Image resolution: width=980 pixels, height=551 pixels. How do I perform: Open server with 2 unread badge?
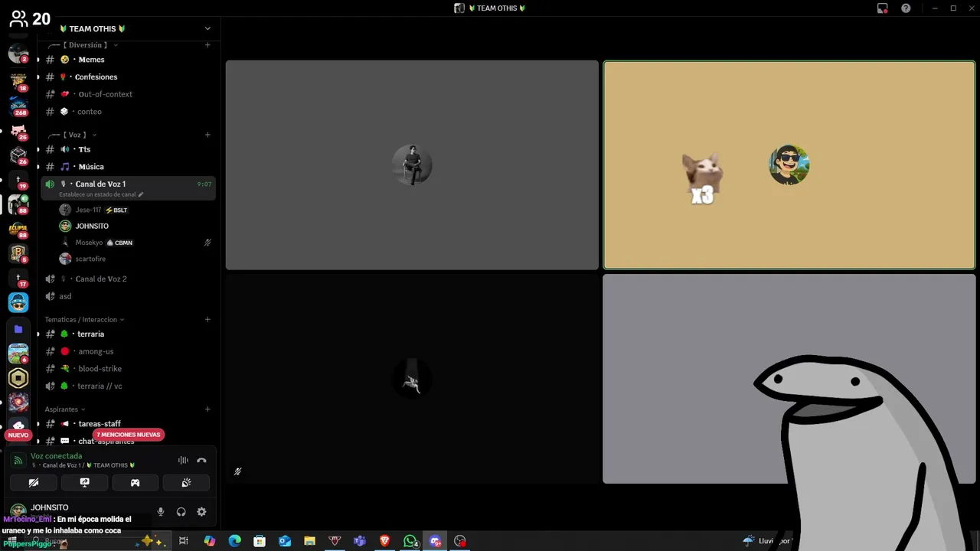tap(18, 54)
